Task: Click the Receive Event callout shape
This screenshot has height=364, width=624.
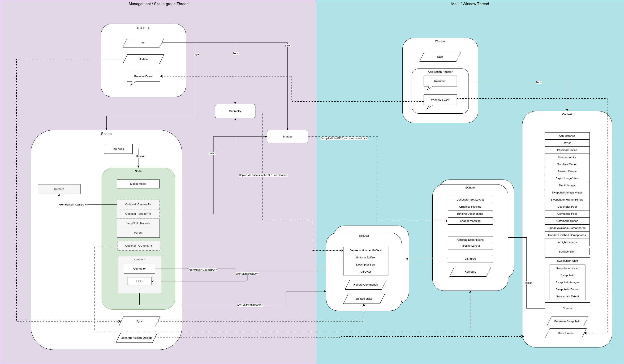Action: tap(143, 76)
